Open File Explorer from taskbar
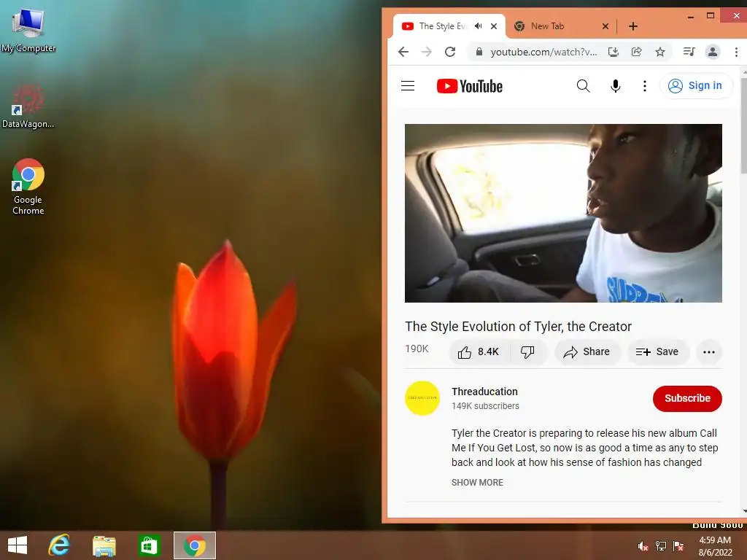The image size is (747, 560). tap(104, 545)
